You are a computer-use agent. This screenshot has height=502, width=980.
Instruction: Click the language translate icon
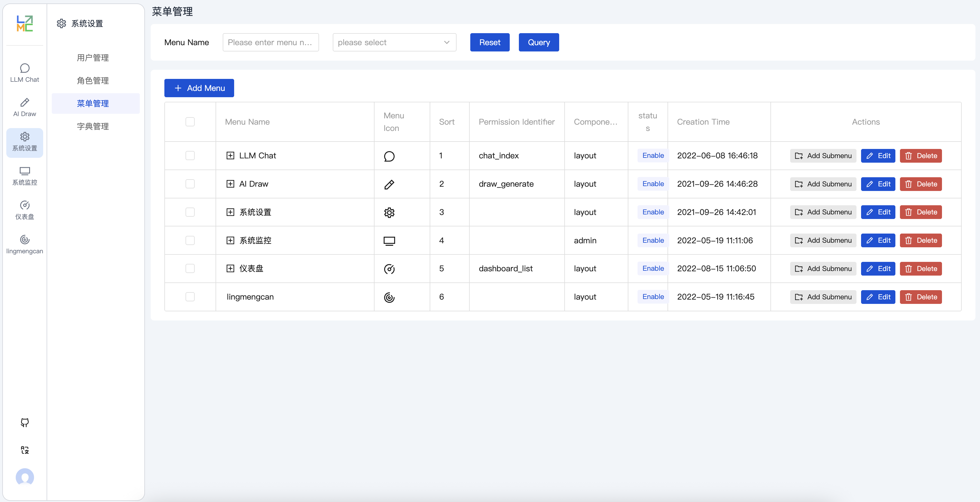25,450
